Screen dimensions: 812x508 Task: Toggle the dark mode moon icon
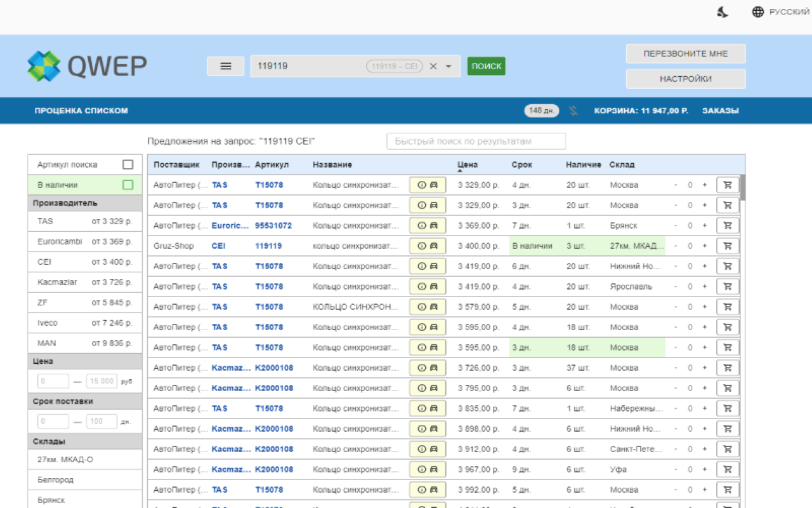(x=723, y=11)
